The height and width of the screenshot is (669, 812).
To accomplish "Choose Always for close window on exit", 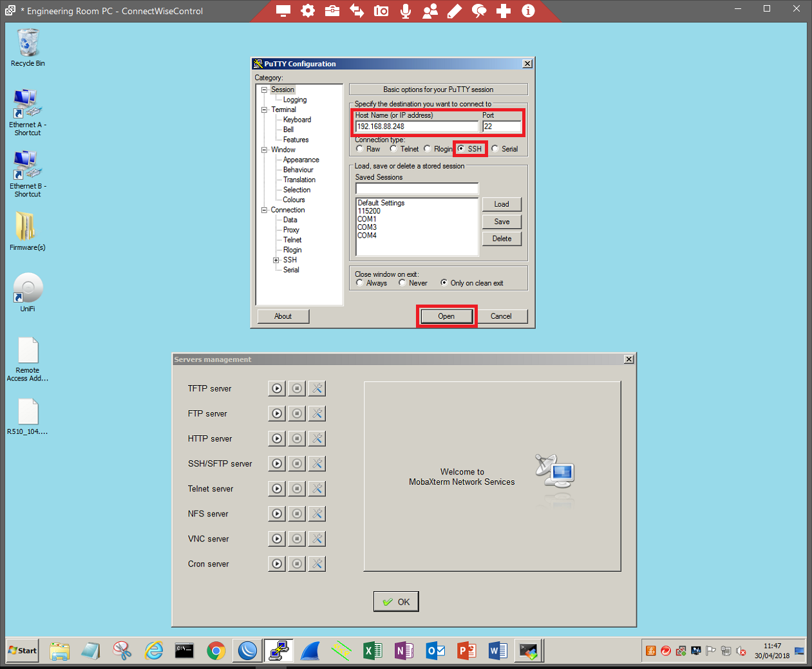I will click(360, 283).
